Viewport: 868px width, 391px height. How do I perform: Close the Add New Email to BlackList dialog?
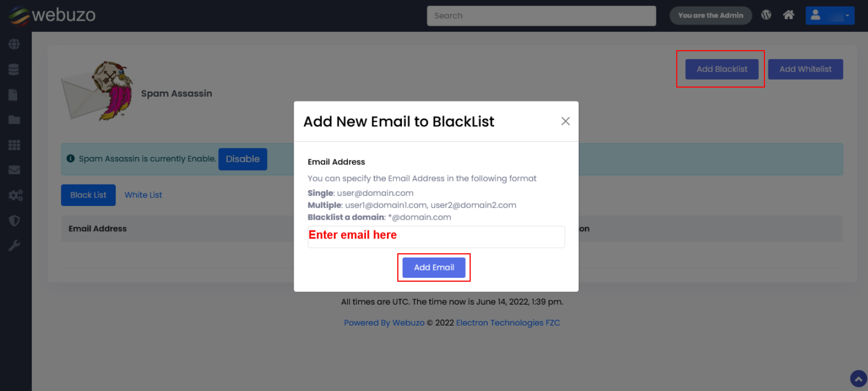point(565,121)
